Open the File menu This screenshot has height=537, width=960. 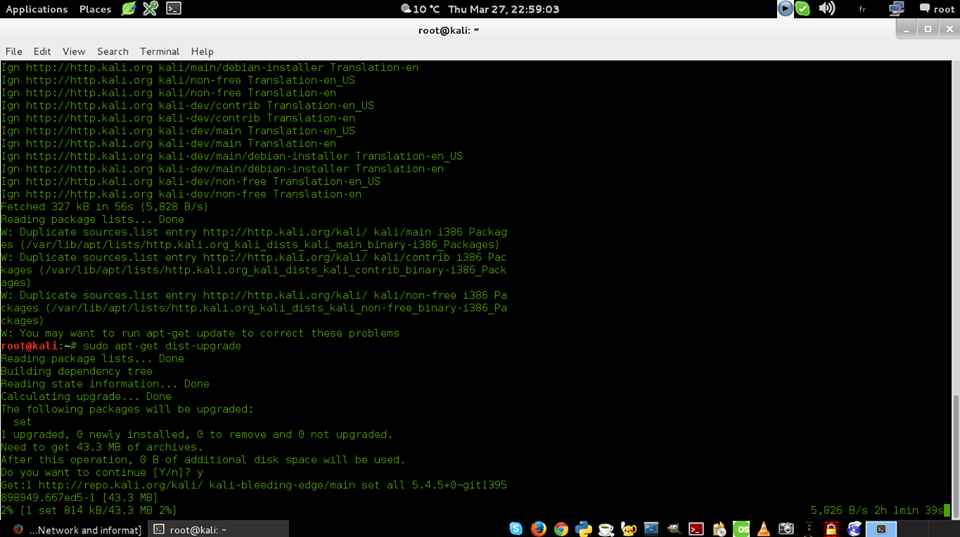point(13,51)
